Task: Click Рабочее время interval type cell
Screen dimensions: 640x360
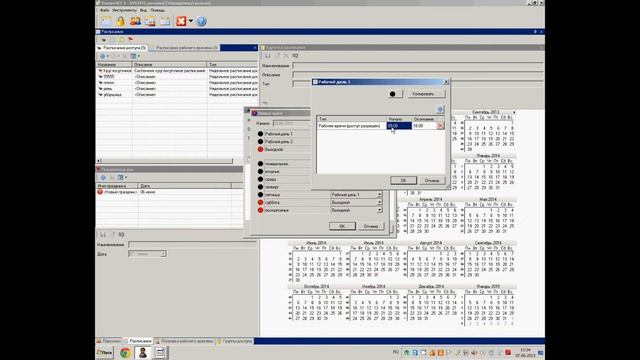Action: 351,126
